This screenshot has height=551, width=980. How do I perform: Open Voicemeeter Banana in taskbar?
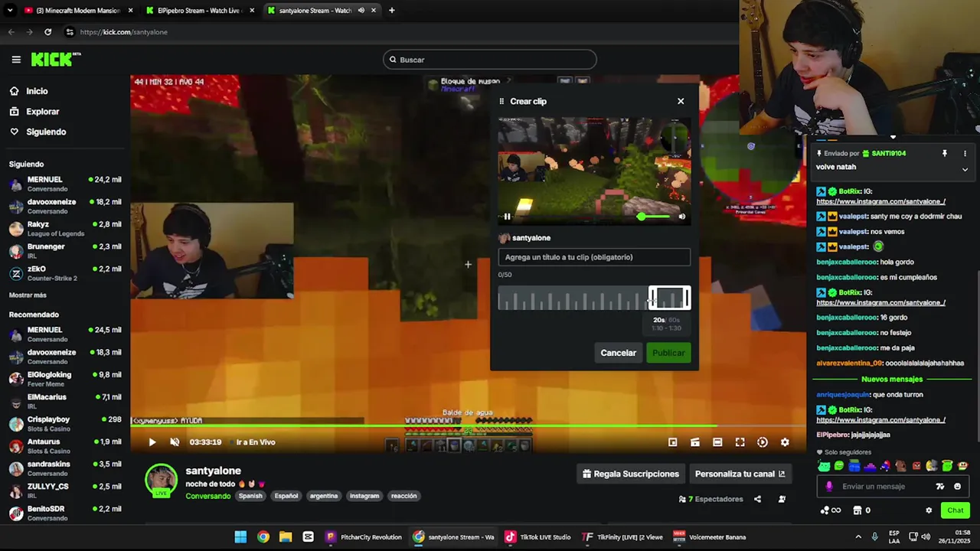[709, 537]
